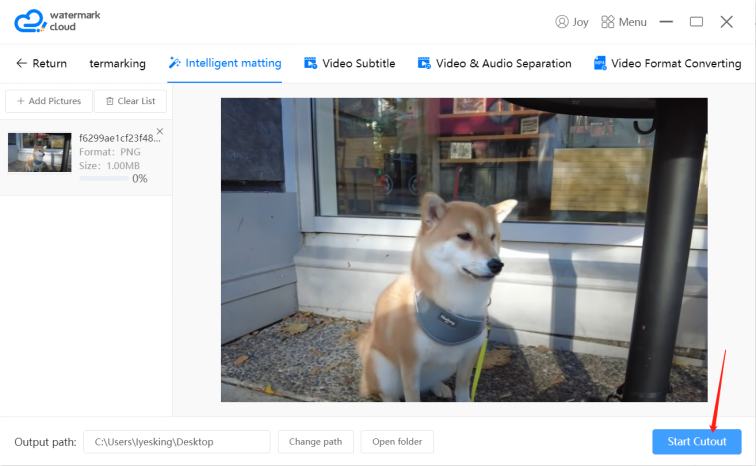756x466 pixels.
Task: Click the trash icon in Clear List
Action: click(110, 101)
